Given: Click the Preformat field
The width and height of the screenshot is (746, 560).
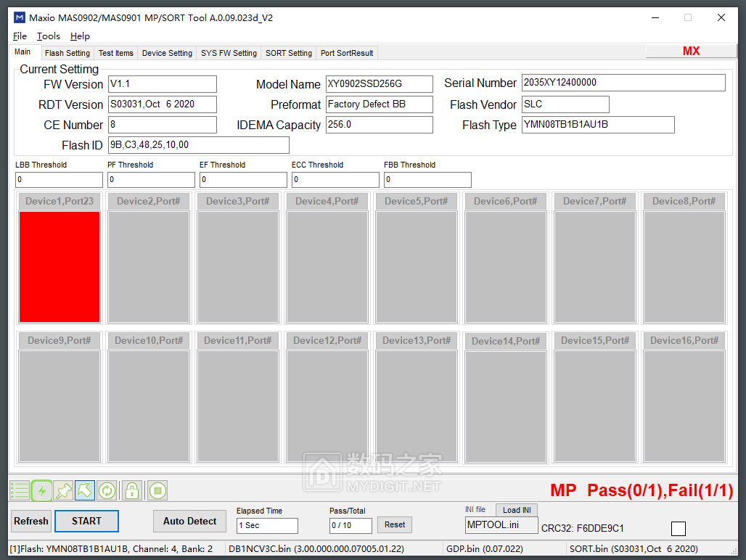Looking at the screenshot, I should click(380, 104).
